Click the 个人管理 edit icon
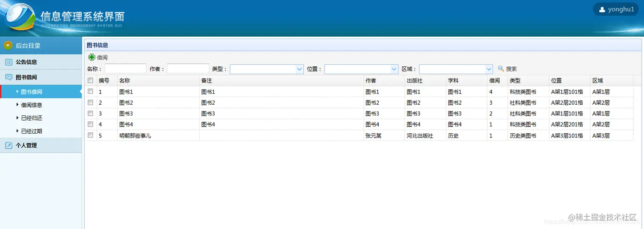 tap(9, 146)
